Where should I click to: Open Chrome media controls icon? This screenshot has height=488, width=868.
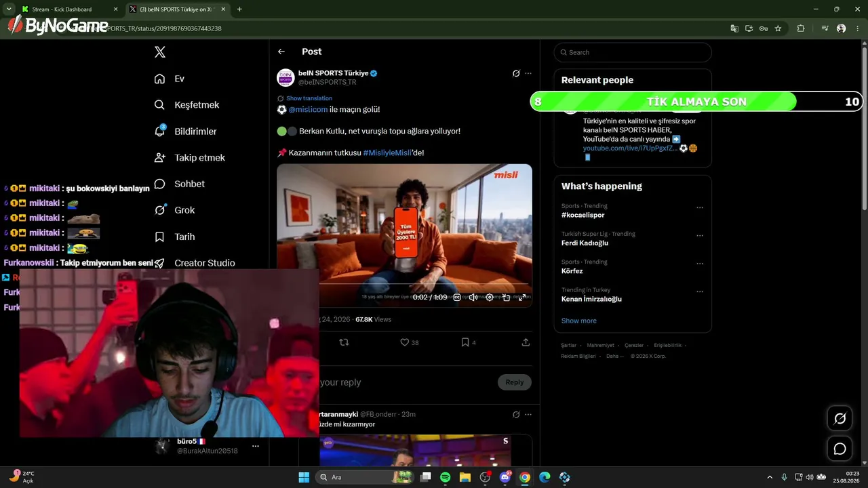point(825,28)
